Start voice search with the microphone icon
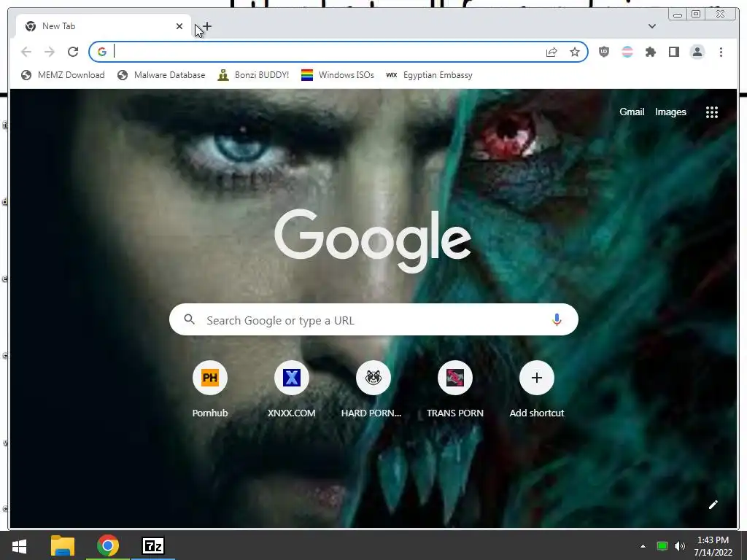This screenshot has height=560, width=747. tap(557, 320)
